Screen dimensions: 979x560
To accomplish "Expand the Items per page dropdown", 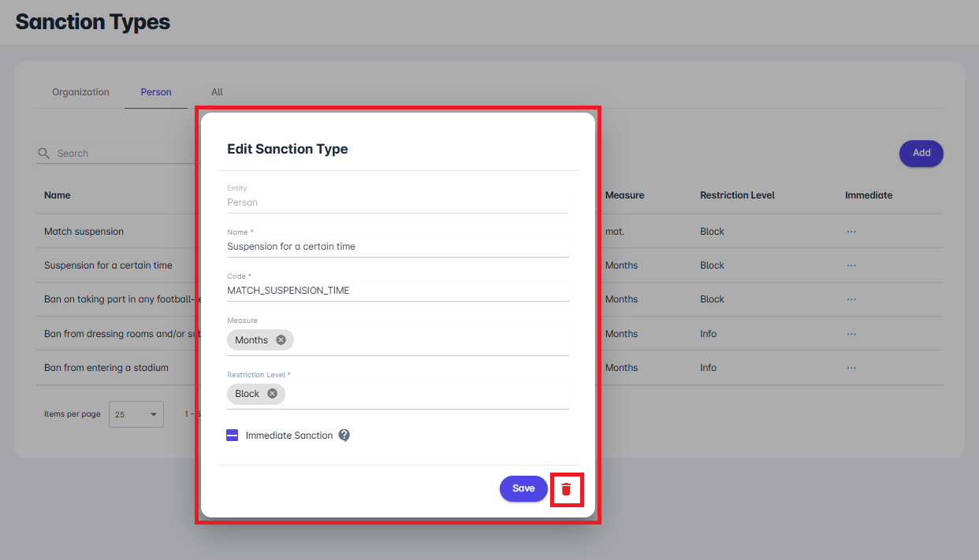I will pyautogui.click(x=136, y=414).
